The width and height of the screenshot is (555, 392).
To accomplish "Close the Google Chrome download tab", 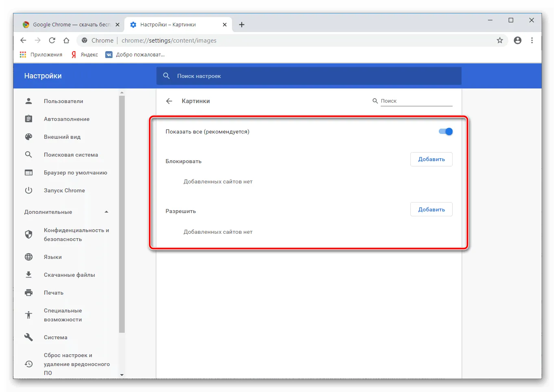I will click(x=117, y=25).
